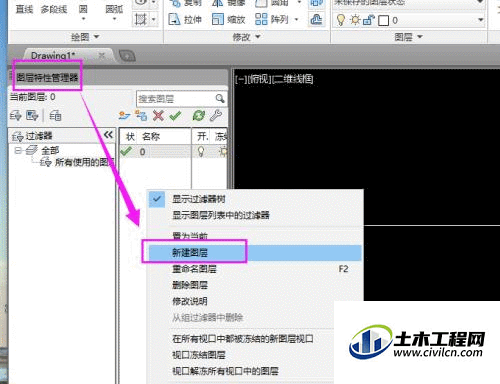Click the Offset icon right of Array

click(316, 19)
